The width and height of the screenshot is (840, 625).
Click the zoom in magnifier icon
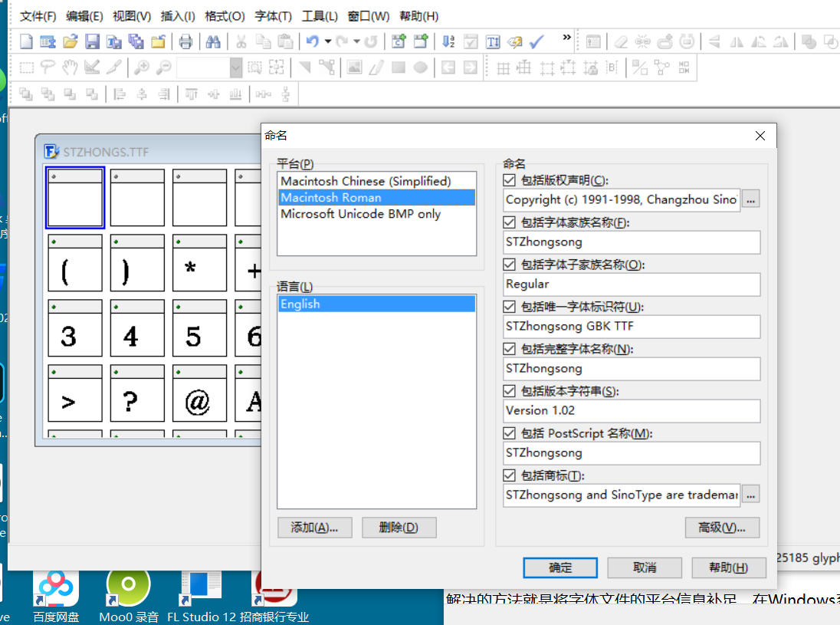tap(142, 67)
